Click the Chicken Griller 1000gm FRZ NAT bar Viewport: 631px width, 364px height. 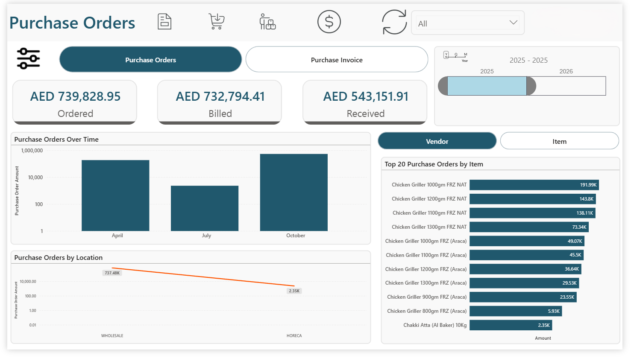533,184
